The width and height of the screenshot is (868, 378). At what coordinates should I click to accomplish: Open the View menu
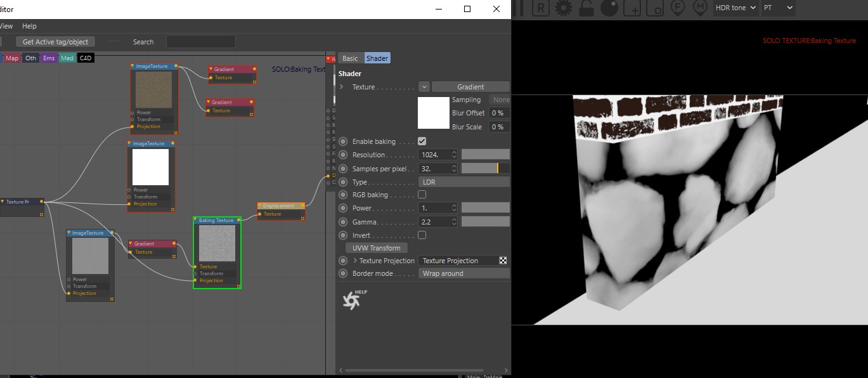point(6,26)
